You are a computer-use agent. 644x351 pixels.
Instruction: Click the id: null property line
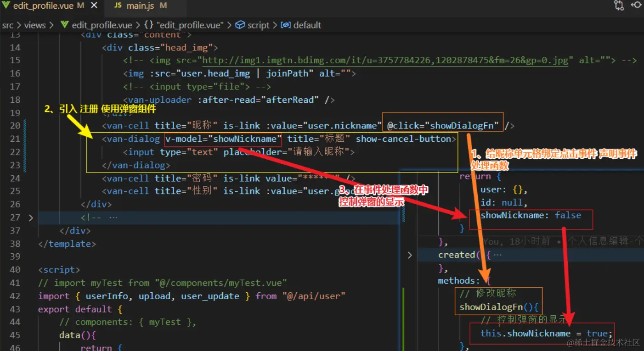504,202
